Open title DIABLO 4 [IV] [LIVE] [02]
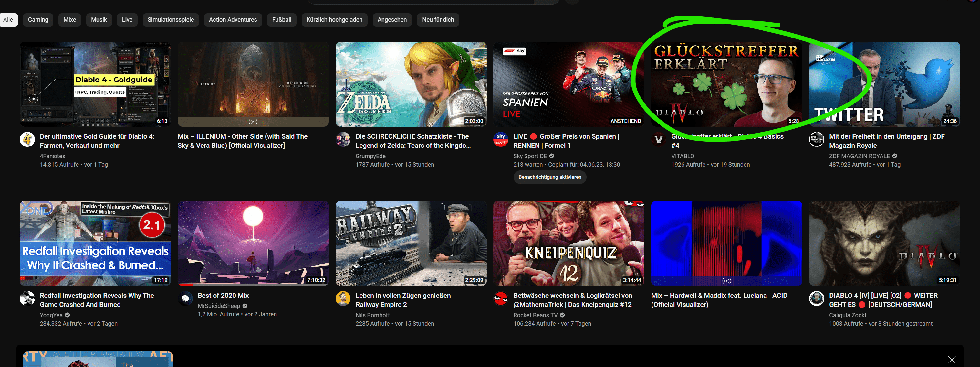Viewport: 980px width, 367px height. 883,300
